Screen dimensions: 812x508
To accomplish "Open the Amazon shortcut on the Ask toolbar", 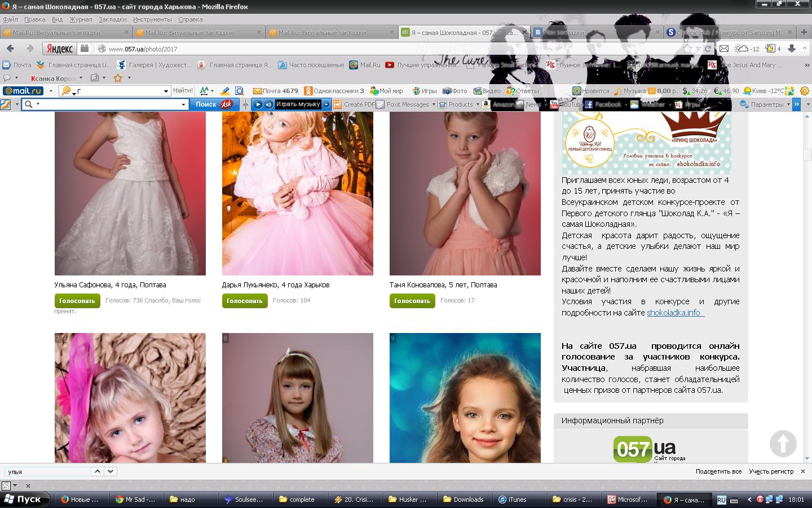I will pos(498,104).
